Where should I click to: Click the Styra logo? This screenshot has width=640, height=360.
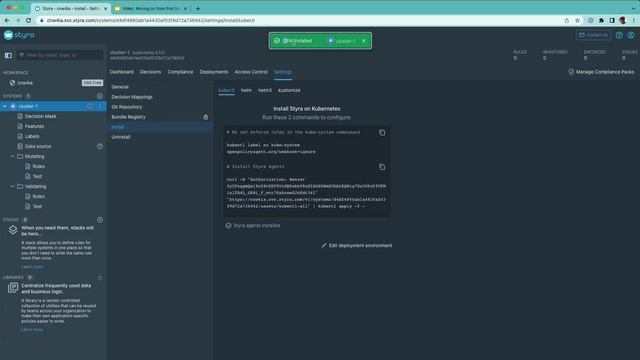point(19,35)
